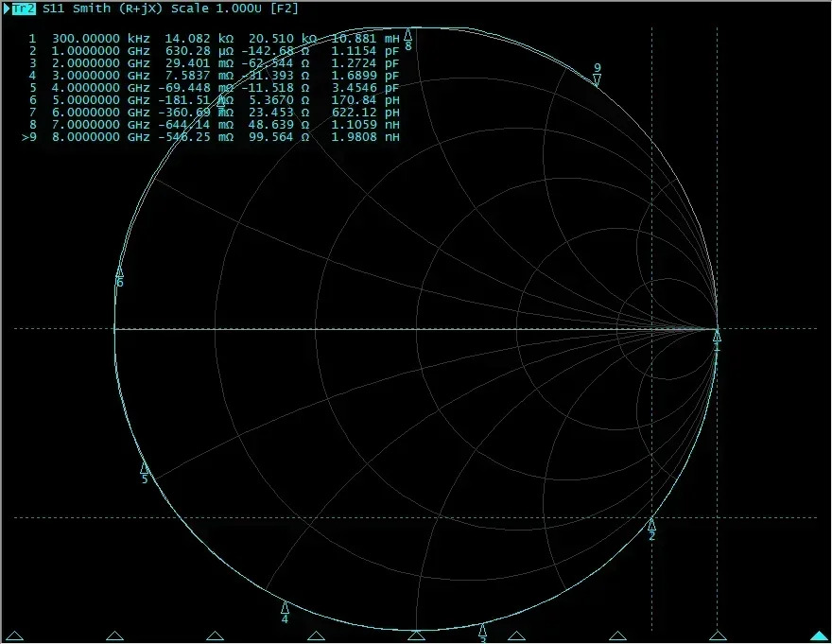Select the 2.0000000 GHz marker row
This screenshot has height=644, width=832.
(x=215, y=62)
